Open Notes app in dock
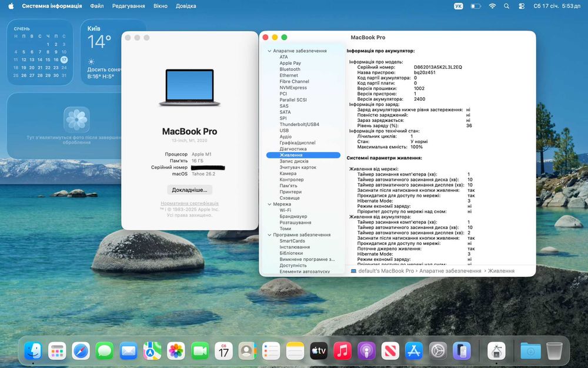The image size is (588, 368). 295,351
